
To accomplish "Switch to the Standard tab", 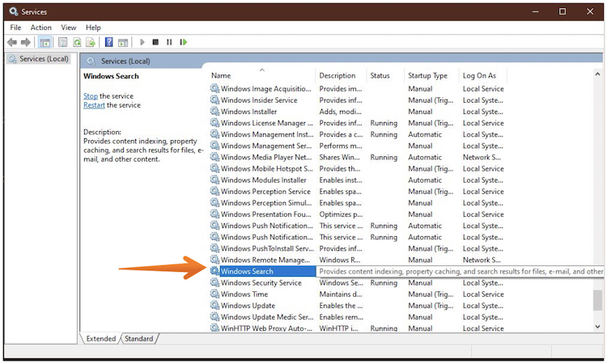I will 138,338.
